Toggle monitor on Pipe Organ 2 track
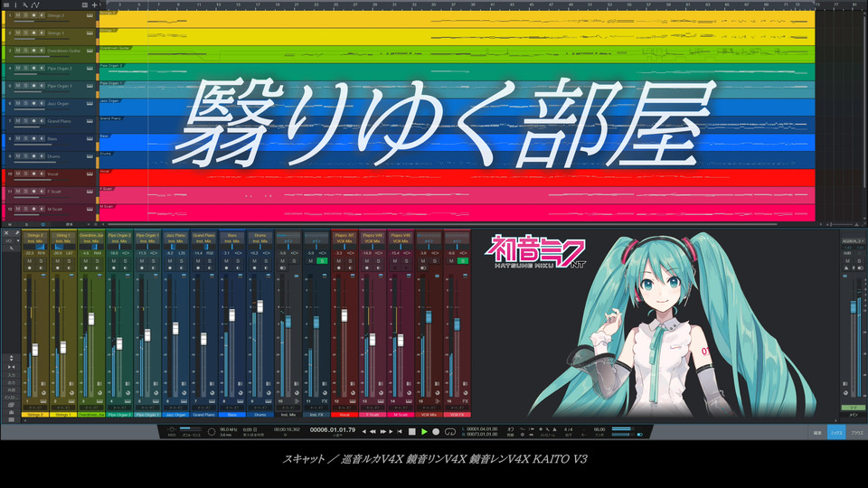Viewport: 868px width, 488px height. click(x=42, y=68)
